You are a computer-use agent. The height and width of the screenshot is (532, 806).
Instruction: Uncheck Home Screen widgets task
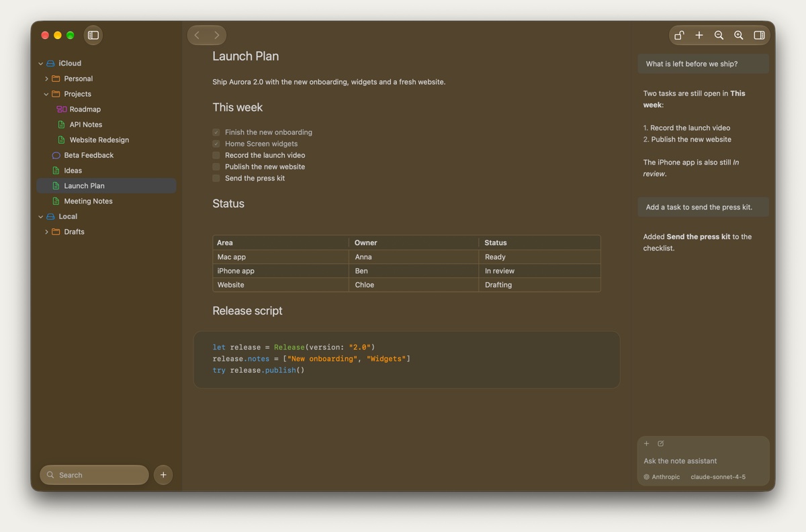(x=216, y=144)
